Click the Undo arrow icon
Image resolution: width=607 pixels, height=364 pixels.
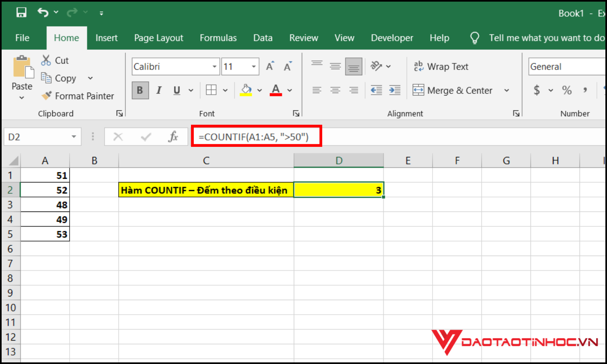pyautogui.click(x=43, y=13)
